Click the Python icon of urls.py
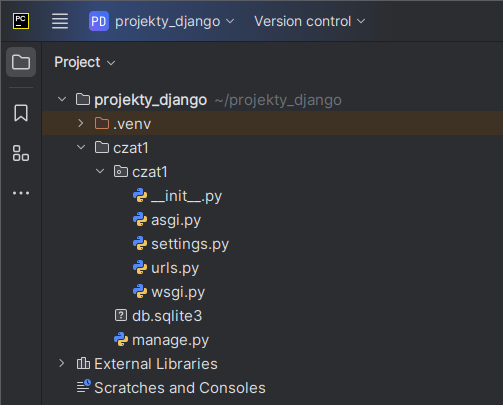Image resolution: width=503 pixels, height=405 pixels. [x=140, y=267]
